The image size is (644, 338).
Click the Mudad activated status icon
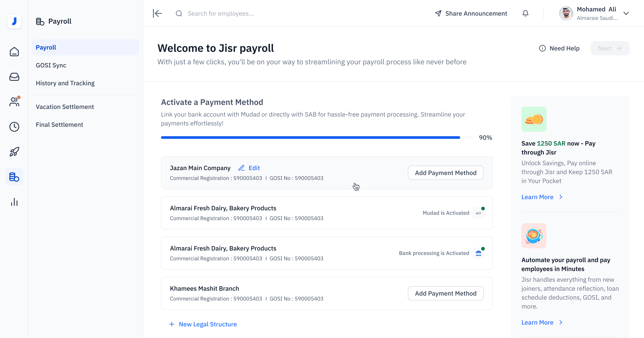click(478, 213)
